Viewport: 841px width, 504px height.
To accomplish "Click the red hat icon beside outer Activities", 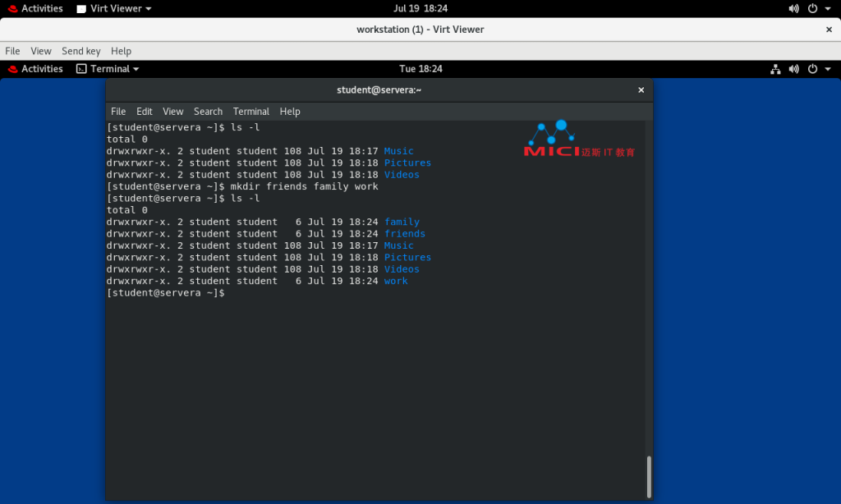I will click(12, 8).
